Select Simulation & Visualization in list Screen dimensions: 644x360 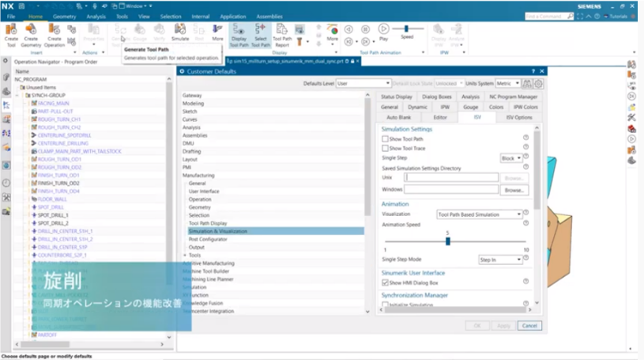click(x=276, y=231)
